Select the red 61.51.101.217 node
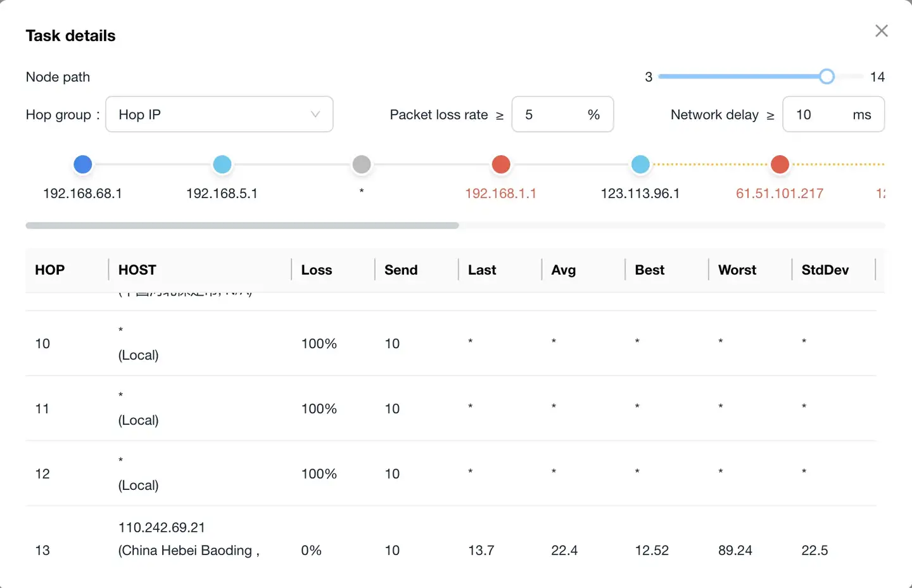This screenshot has width=912, height=588. point(780,165)
